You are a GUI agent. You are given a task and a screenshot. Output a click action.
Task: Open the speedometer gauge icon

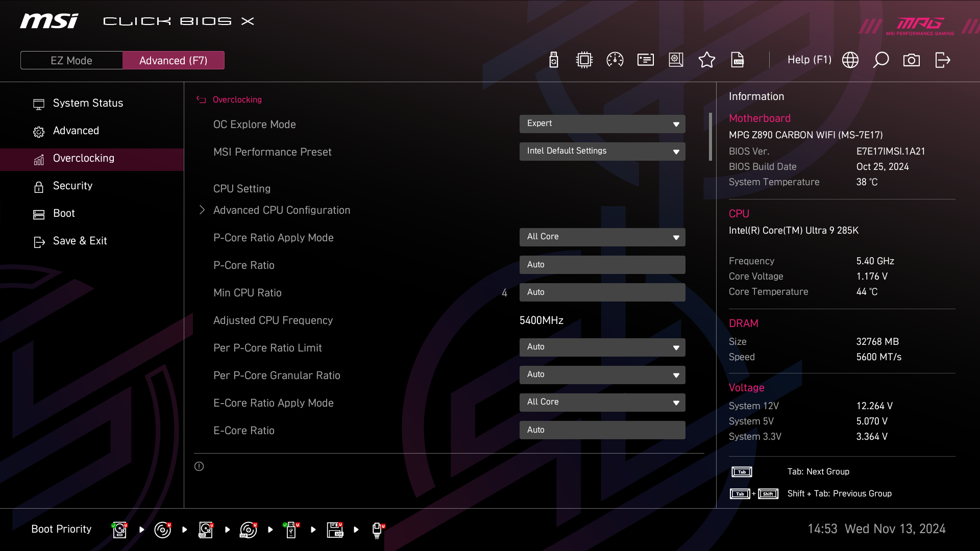[x=615, y=60]
